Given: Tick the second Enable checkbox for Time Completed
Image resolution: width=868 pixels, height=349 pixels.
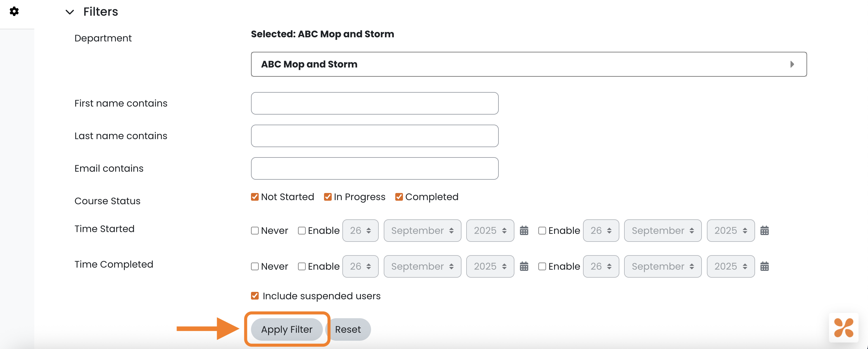Looking at the screenshot, I should (x=542, y=266).
